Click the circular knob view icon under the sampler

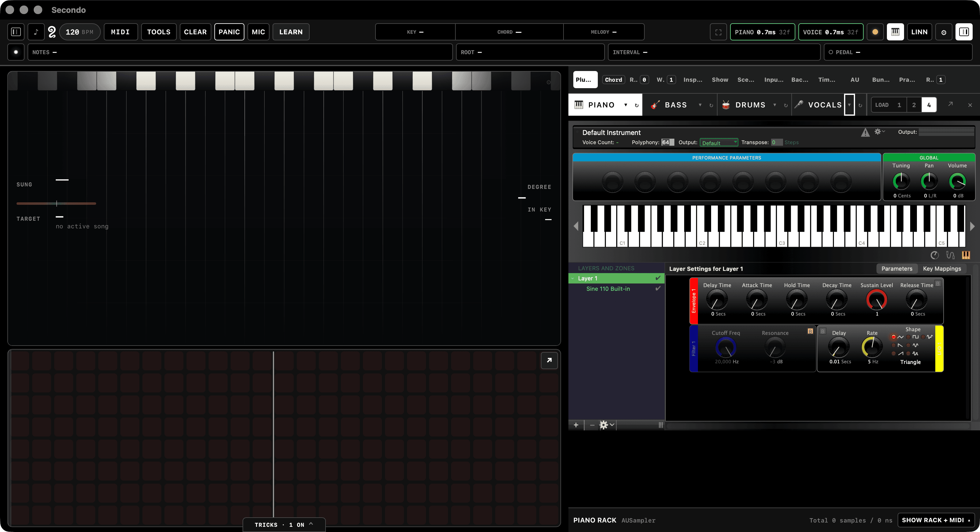[934, 255]
